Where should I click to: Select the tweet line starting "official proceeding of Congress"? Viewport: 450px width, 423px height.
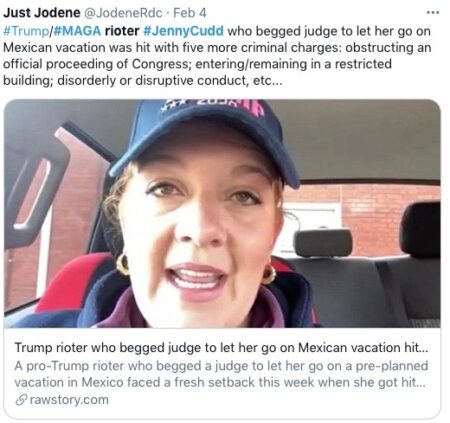tap(197, 64)
